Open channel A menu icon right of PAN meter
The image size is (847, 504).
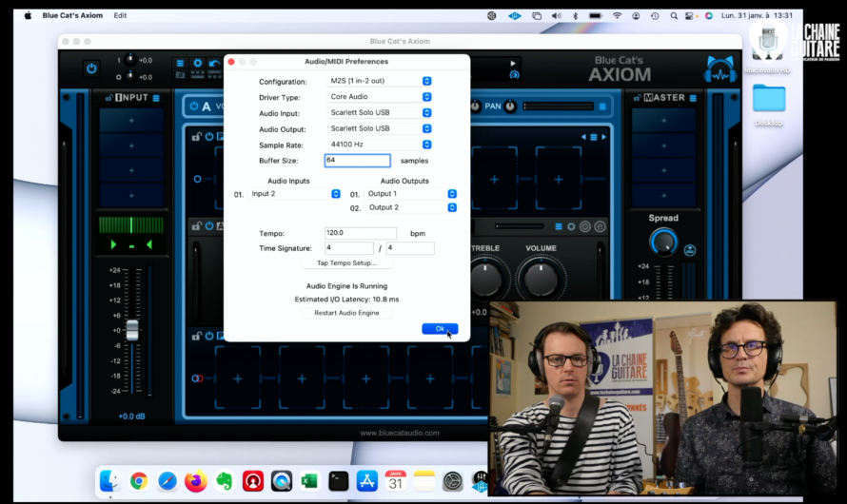click(x=602, y=107)
